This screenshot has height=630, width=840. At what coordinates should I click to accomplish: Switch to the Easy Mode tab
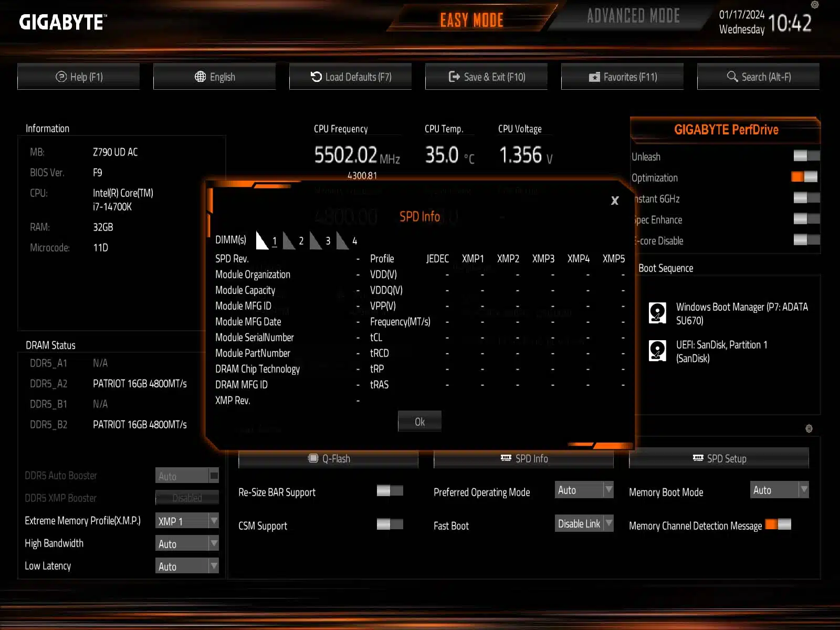[x=471, y=20]
